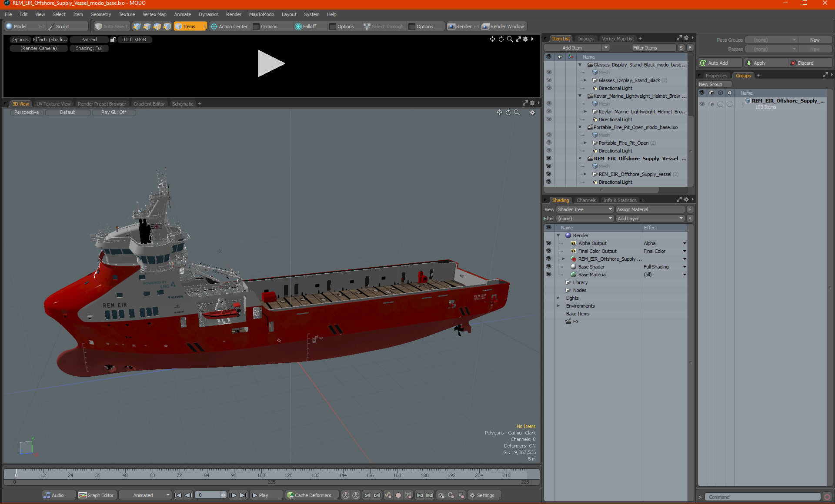Switch to Vertex Map List tab
This screenshot has height=504, width=835.
[618, 39]
